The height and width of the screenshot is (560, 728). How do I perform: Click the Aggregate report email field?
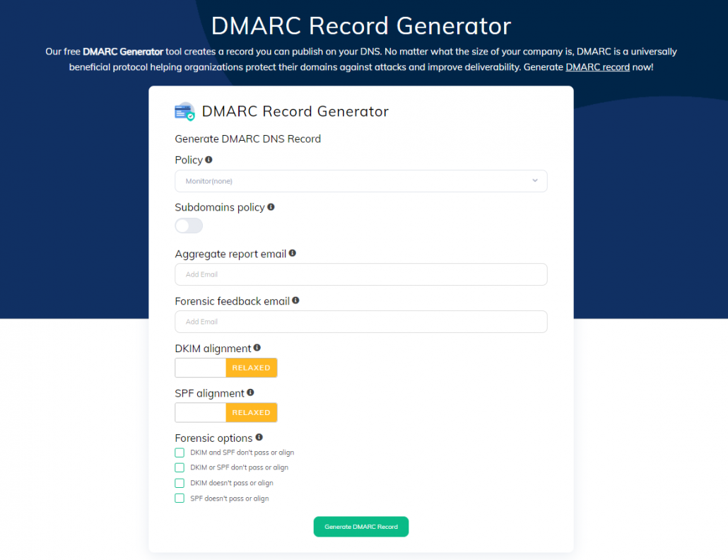coord(360,274)
